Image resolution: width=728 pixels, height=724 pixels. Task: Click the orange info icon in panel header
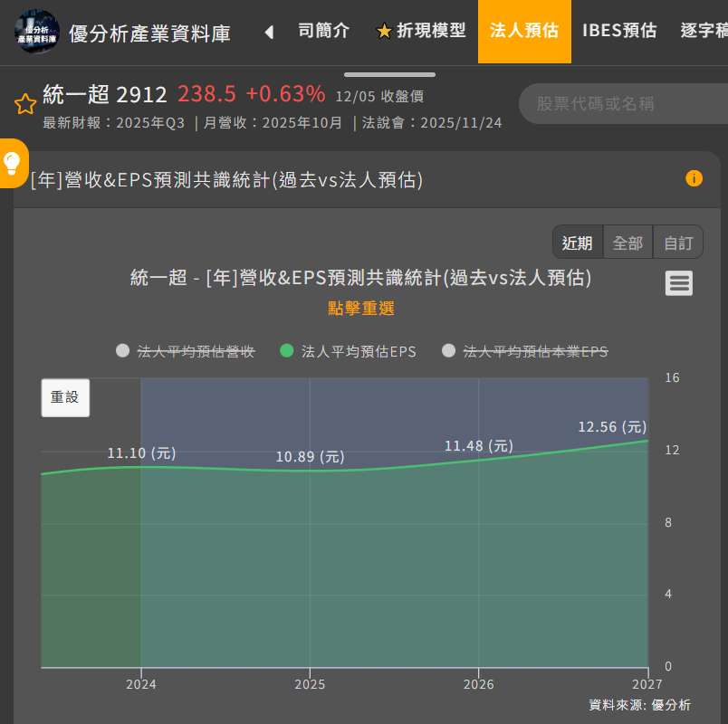pos(694,178)
